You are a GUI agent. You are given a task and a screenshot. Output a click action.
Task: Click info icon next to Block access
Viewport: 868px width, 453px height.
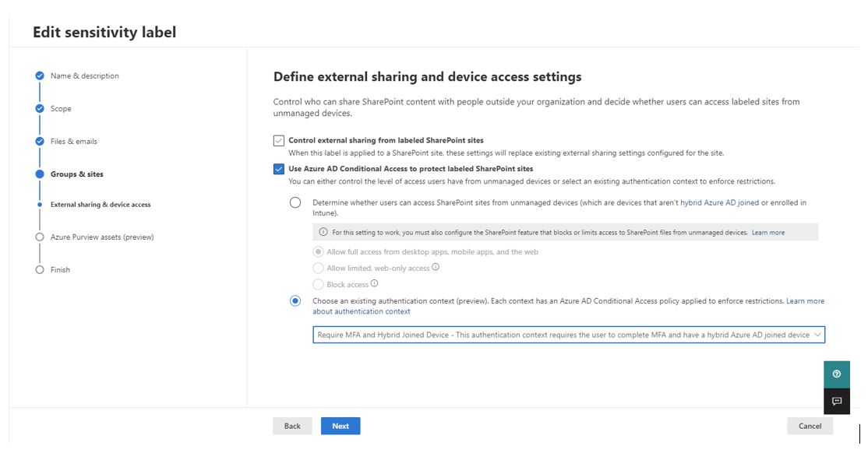[x=374, y=283]
